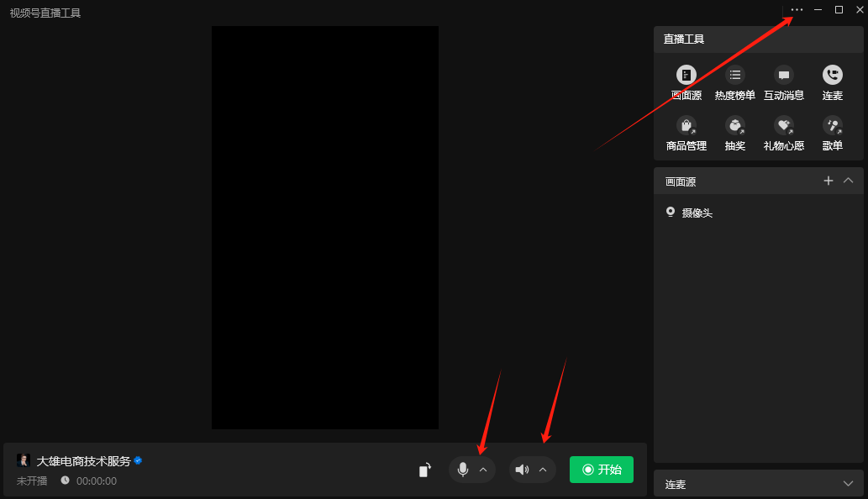
Task: Open the three-dot menu in the title bar
Action: click(796, 10)
